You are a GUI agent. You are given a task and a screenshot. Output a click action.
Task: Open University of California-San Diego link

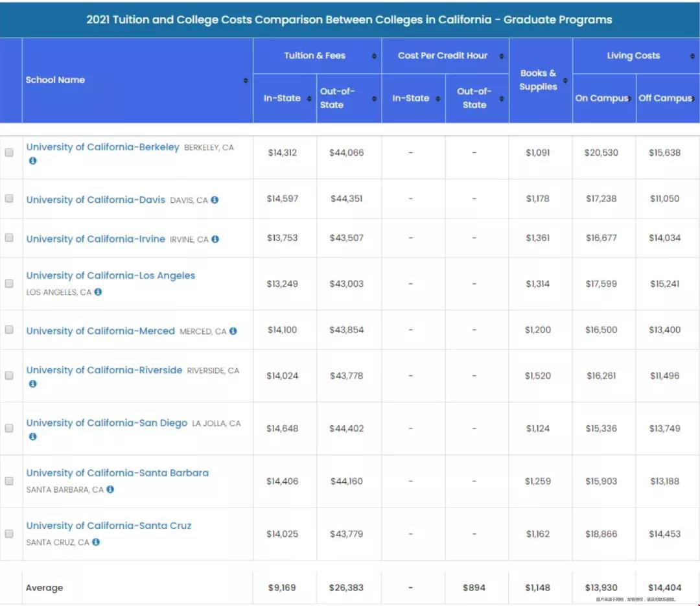pos(107,423)
